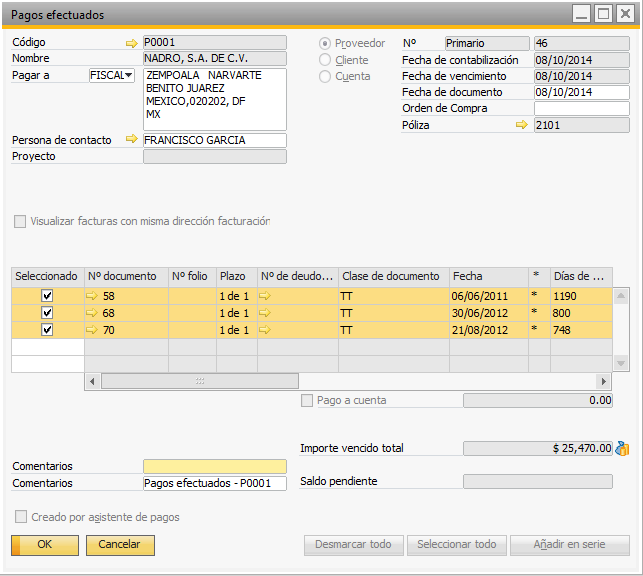Click the OK button
The image size is (643, 576).
coord(45,545)
